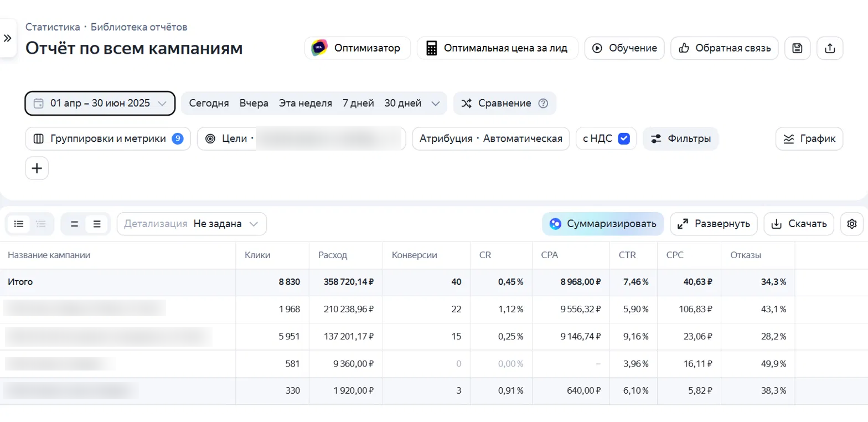Open Группировки и метрики settings
This screenshot has height=422, width=868.
coord(108,138)
